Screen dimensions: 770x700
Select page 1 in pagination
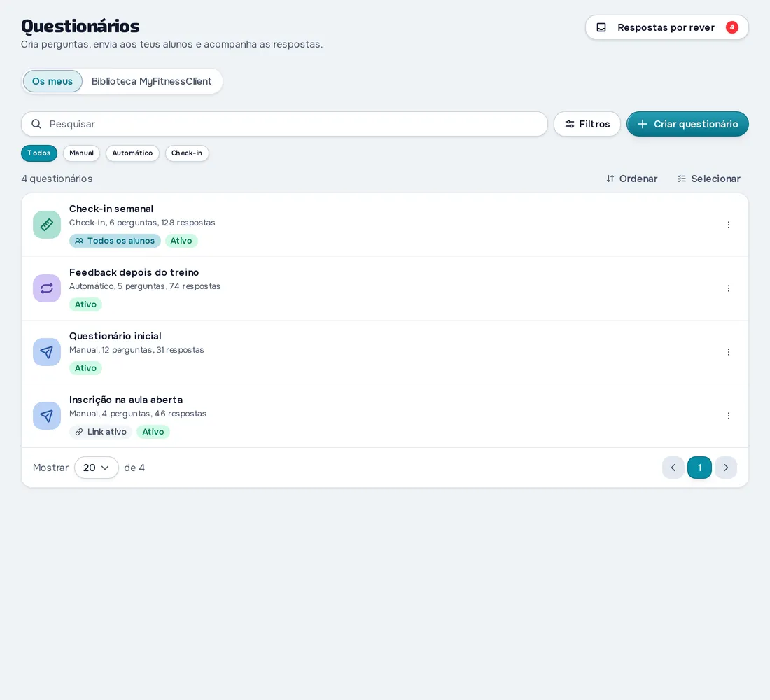coord(699,468)
